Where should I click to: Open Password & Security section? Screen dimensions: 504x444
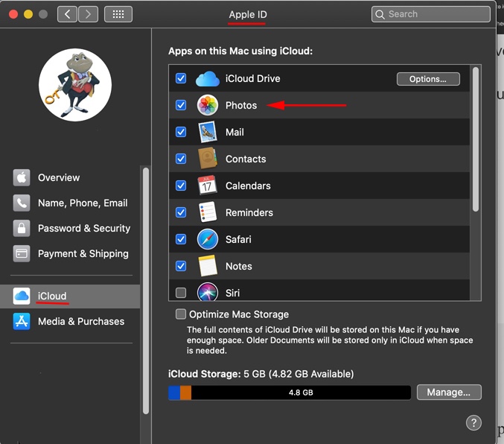click(x=70, y=228)
